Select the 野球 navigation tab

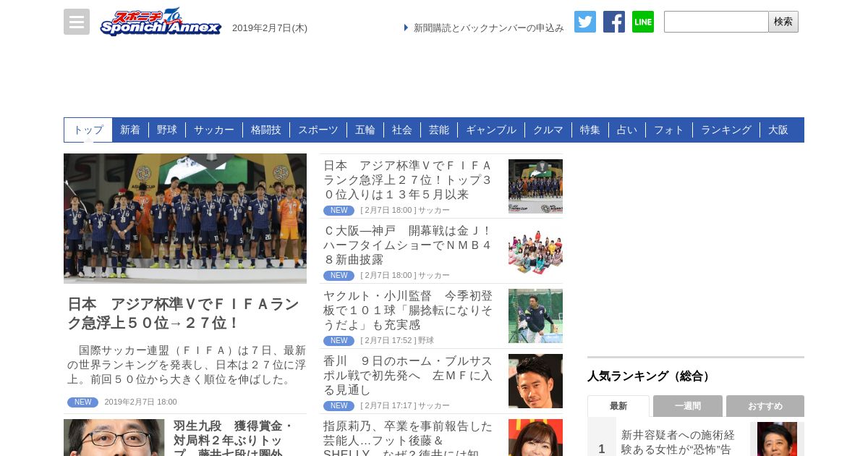[x=167, y=130]
